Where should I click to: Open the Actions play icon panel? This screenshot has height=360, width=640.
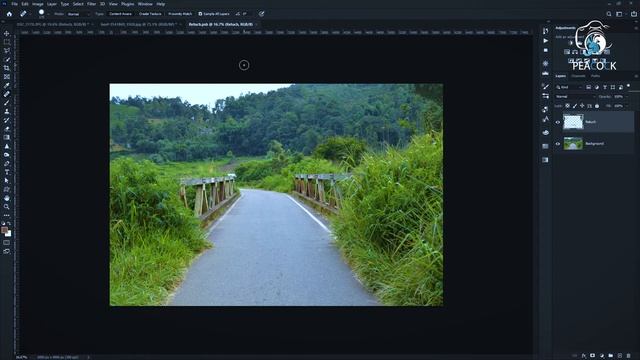[x=546, y=41]
